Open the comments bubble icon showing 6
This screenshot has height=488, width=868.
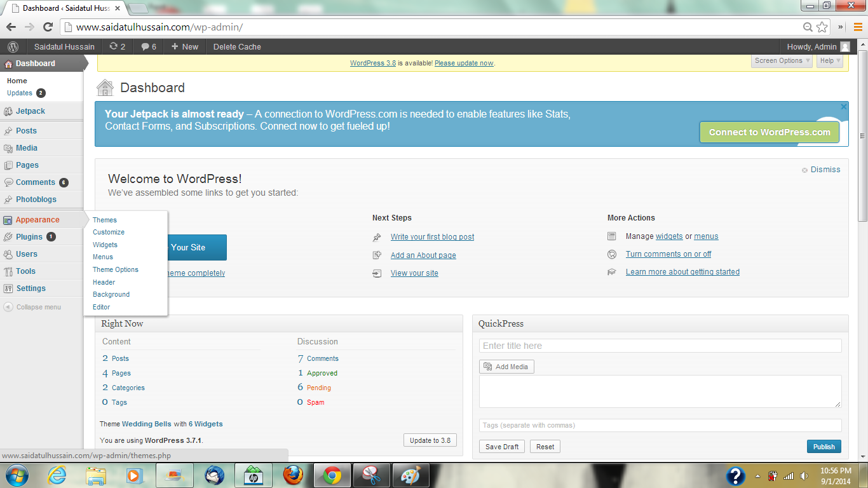tap(149, 46)
